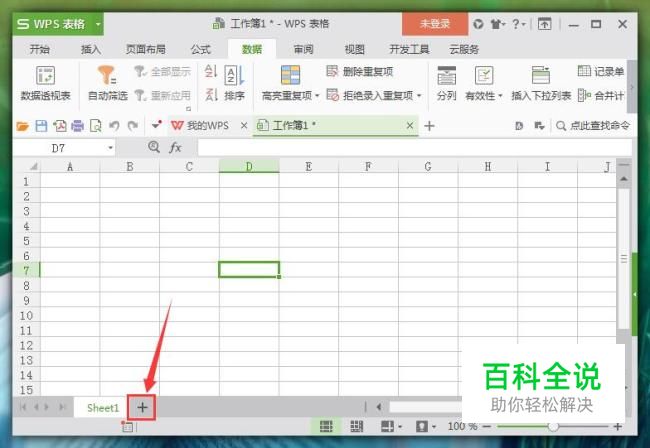Open quick access toolbar customize dropdown
This screenshot has height=448, width=650.
coord(156,125)
